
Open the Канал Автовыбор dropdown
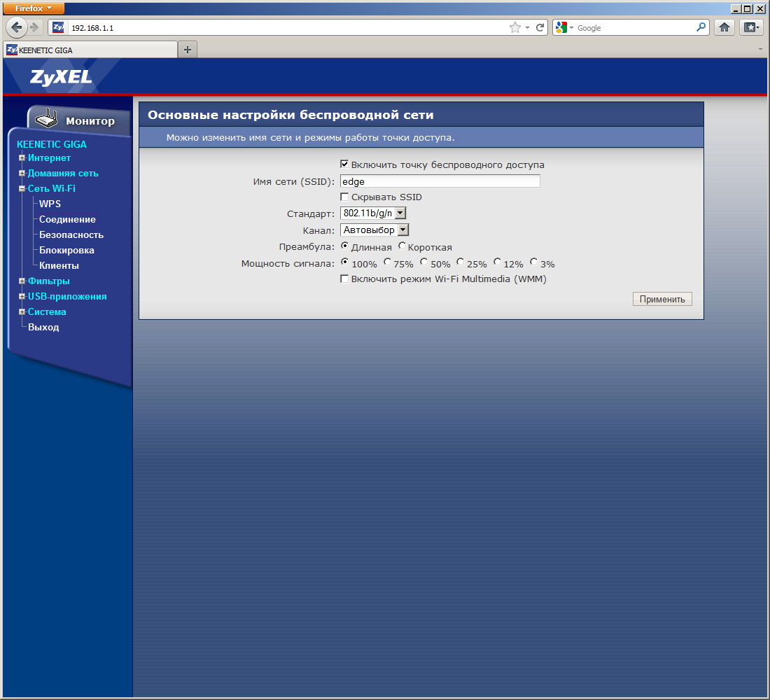[x=374, y=230]
